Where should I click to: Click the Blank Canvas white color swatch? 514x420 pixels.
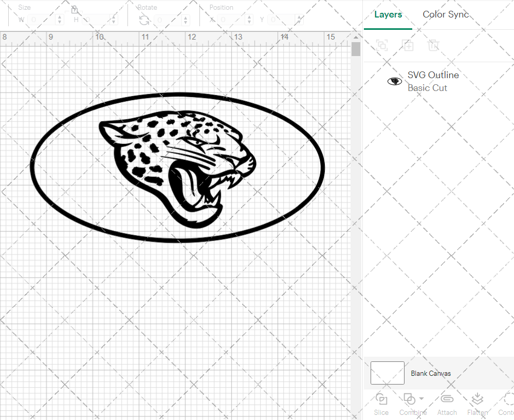click(x=387, y=373)
